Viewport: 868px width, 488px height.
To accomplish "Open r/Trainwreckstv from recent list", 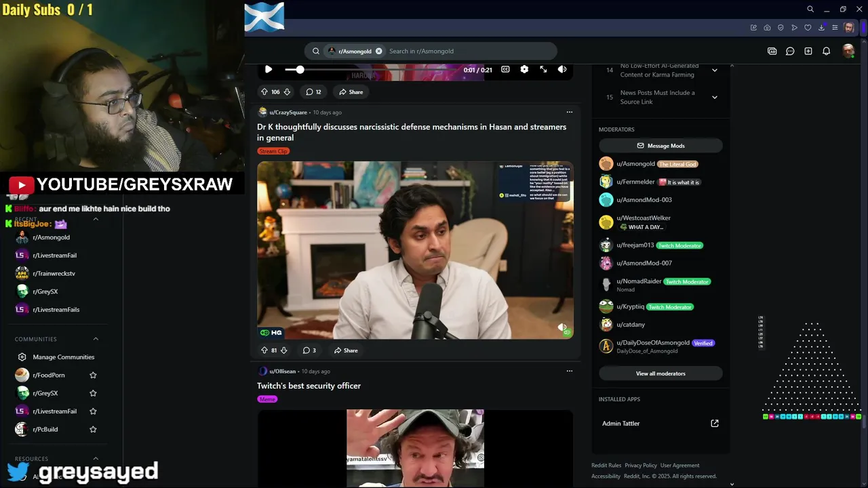I will point(54,273).
